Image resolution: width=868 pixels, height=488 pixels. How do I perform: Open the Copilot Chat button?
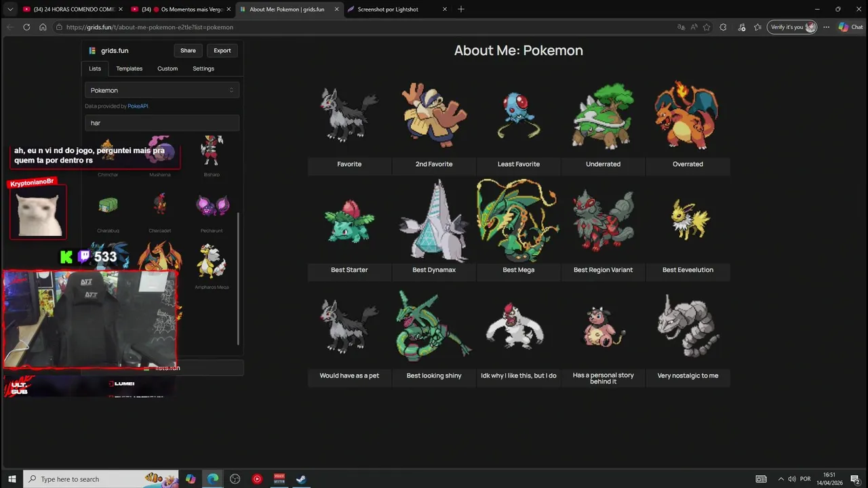point(851,27)
